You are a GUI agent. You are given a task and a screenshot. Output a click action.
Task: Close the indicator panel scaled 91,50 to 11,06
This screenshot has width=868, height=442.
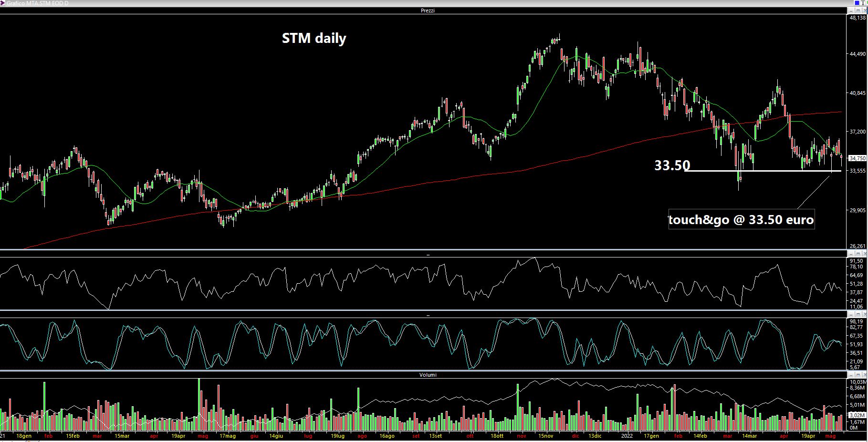864,253
